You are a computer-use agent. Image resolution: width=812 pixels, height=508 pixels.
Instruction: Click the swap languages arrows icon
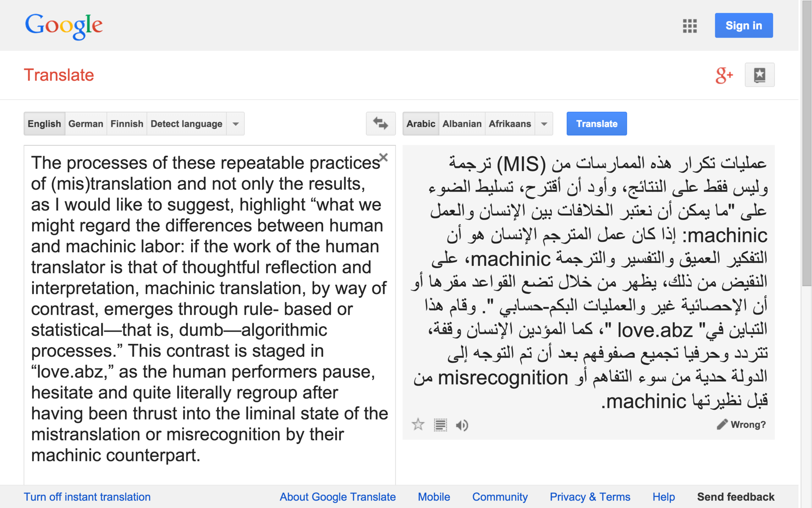(380, 124)
